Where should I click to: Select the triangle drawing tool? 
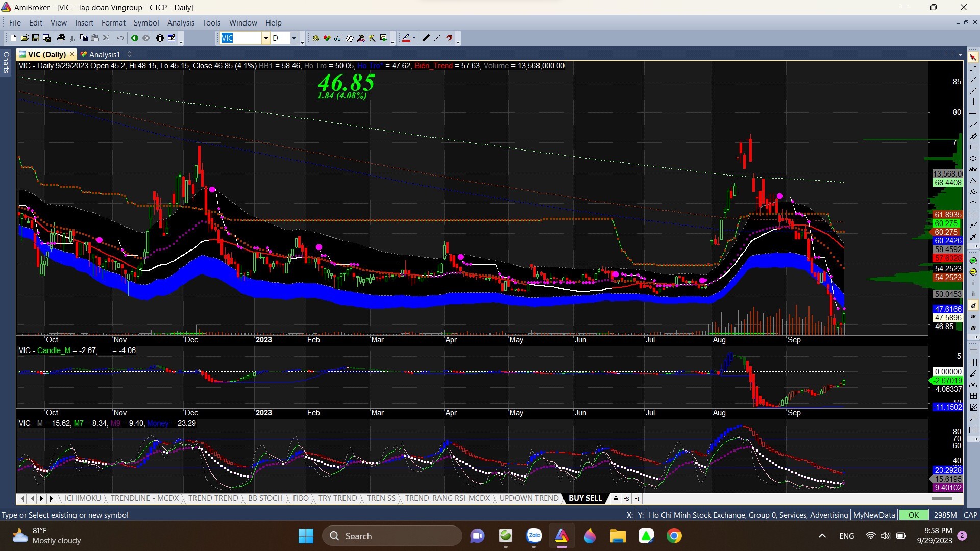pos(973,181)
